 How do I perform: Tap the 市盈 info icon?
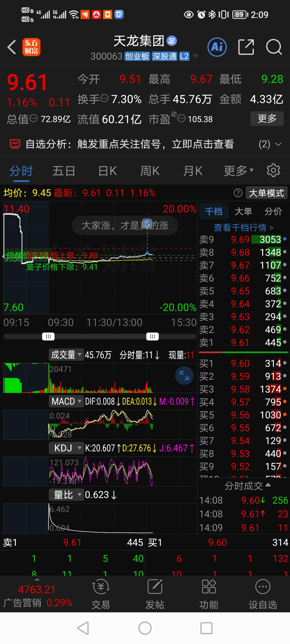coord(182,118)
